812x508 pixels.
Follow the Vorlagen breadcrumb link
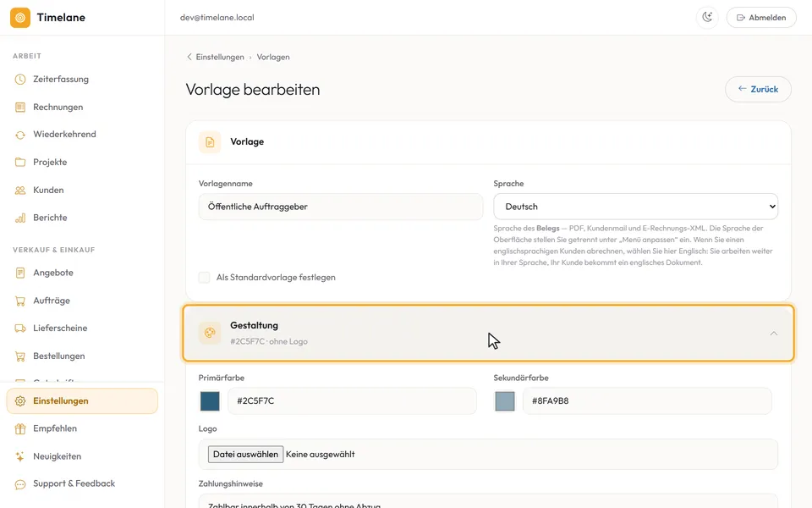tap(273, 57)
